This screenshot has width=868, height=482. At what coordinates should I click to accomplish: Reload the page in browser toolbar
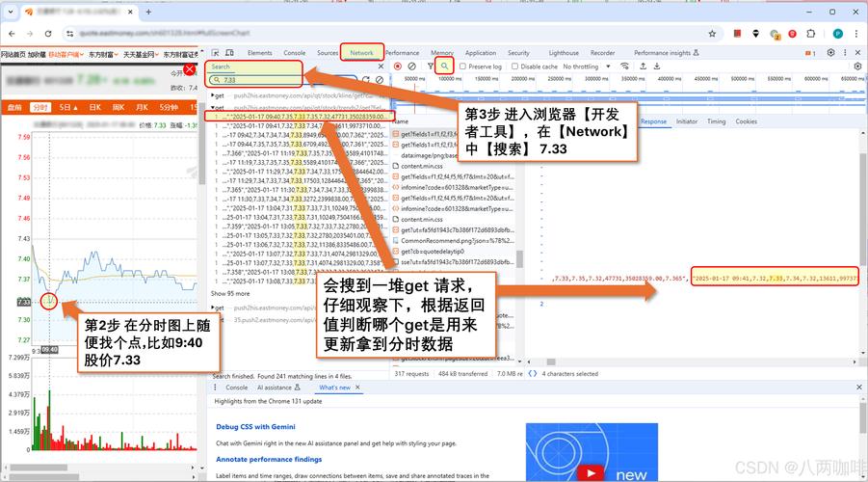(48, 34)
